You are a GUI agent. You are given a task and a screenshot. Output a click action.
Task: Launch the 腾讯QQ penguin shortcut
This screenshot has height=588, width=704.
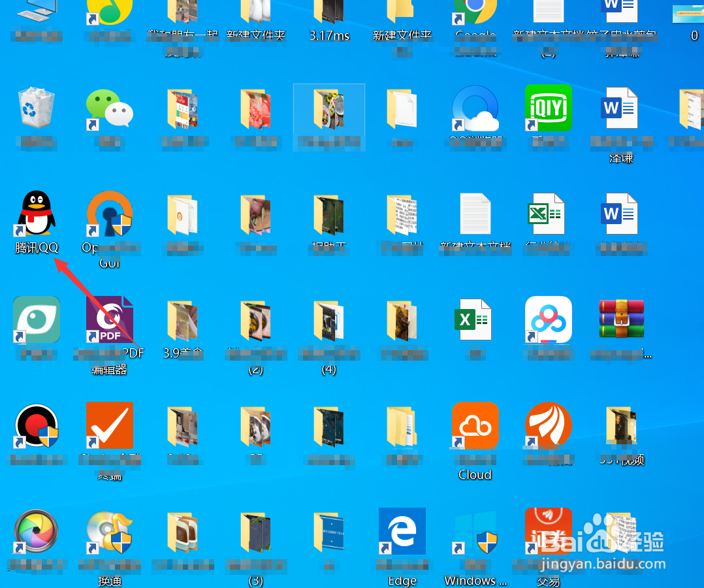click(x=37, y=214)
